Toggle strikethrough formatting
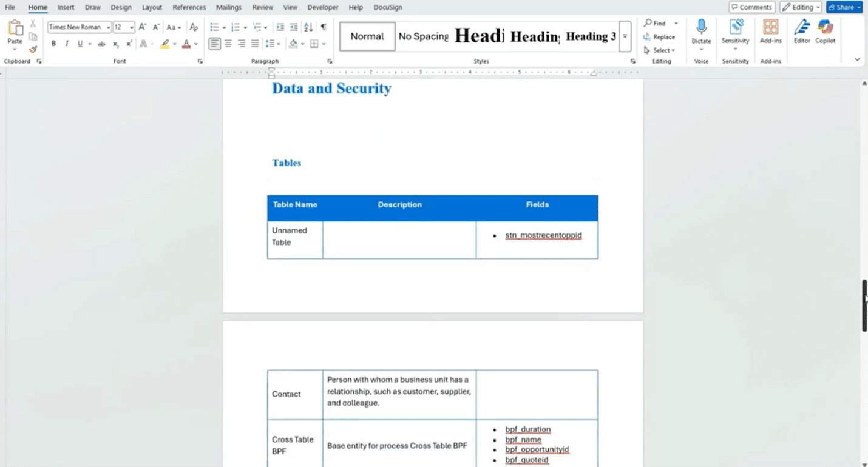868x467 pixels. pyautogui.click(x=101, y=44)
